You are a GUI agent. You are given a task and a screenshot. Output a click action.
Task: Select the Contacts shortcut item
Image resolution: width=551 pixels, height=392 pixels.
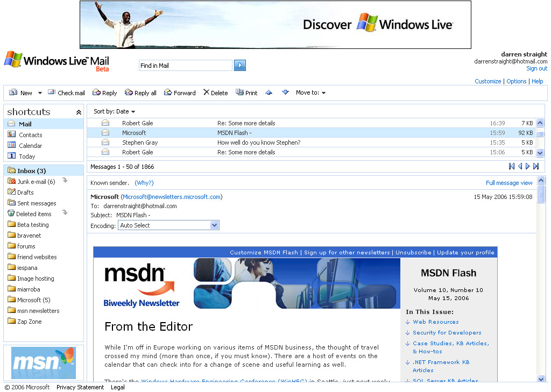30,135
